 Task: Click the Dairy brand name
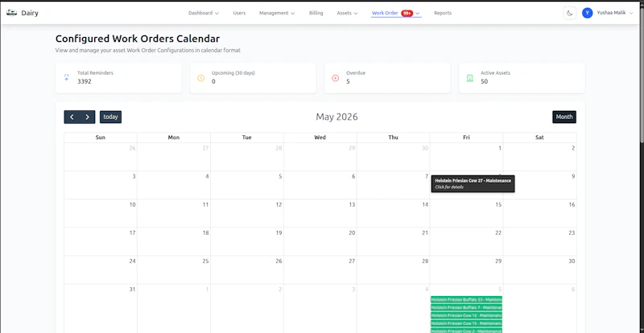(x=30, y=13)
